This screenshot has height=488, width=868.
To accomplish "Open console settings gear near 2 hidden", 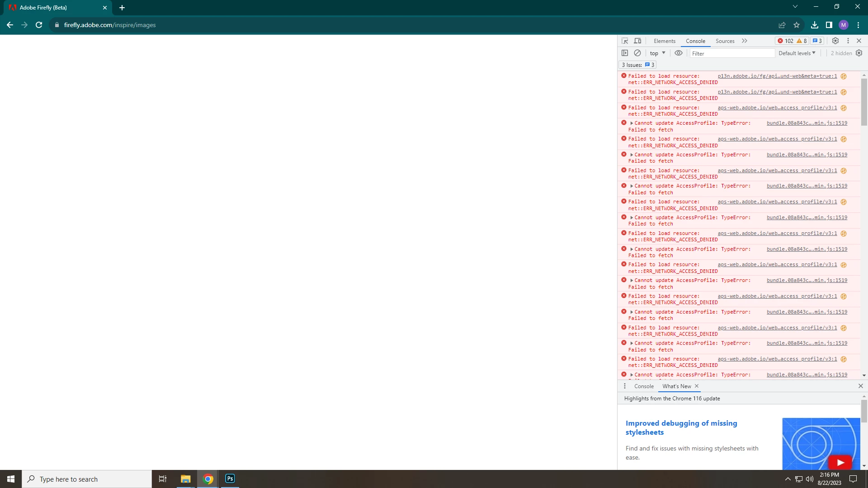I will 859,53.
